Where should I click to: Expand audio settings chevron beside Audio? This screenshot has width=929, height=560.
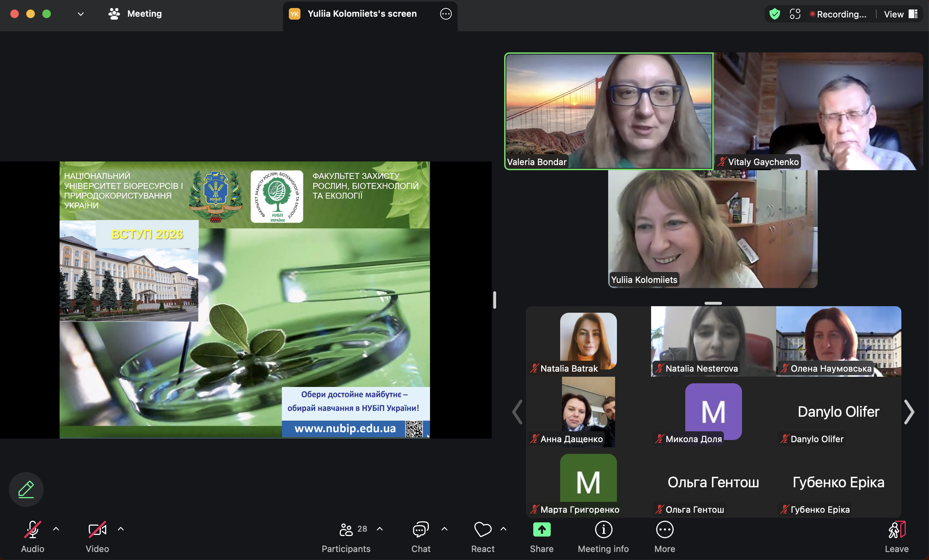point(56,529)
